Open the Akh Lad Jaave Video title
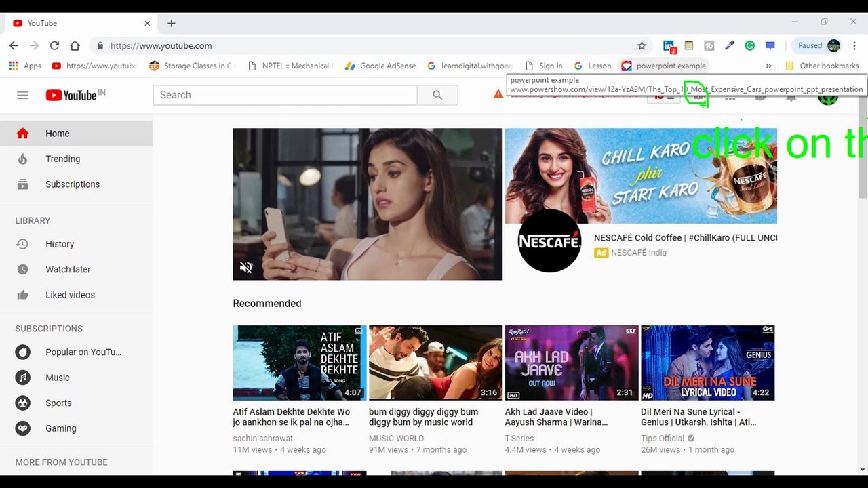 point(556,417)
